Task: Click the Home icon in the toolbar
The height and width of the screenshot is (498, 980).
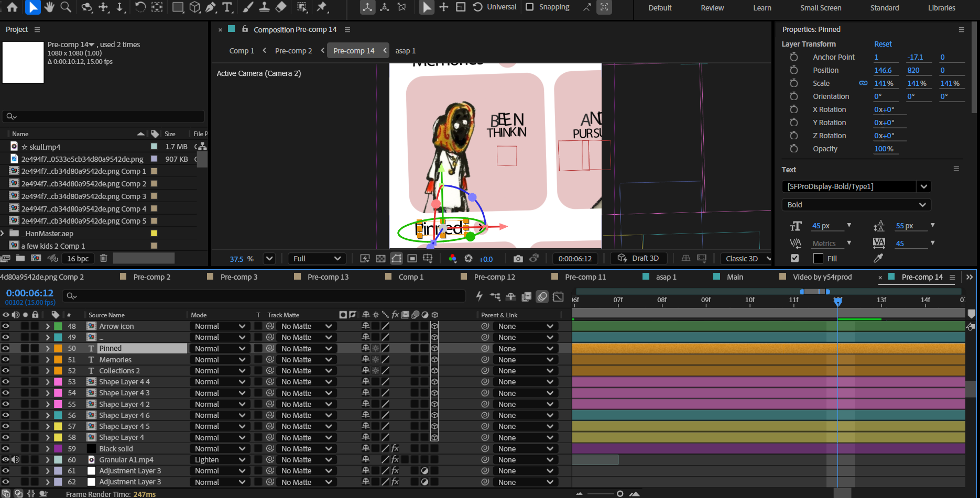Action: (x=12, y=7)
